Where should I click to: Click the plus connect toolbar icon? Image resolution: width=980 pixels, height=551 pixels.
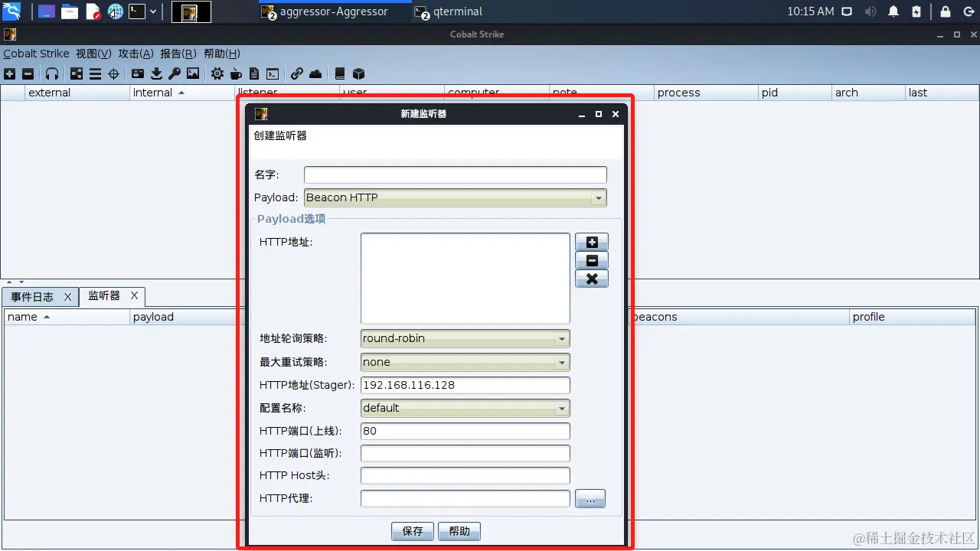[9, 73]
